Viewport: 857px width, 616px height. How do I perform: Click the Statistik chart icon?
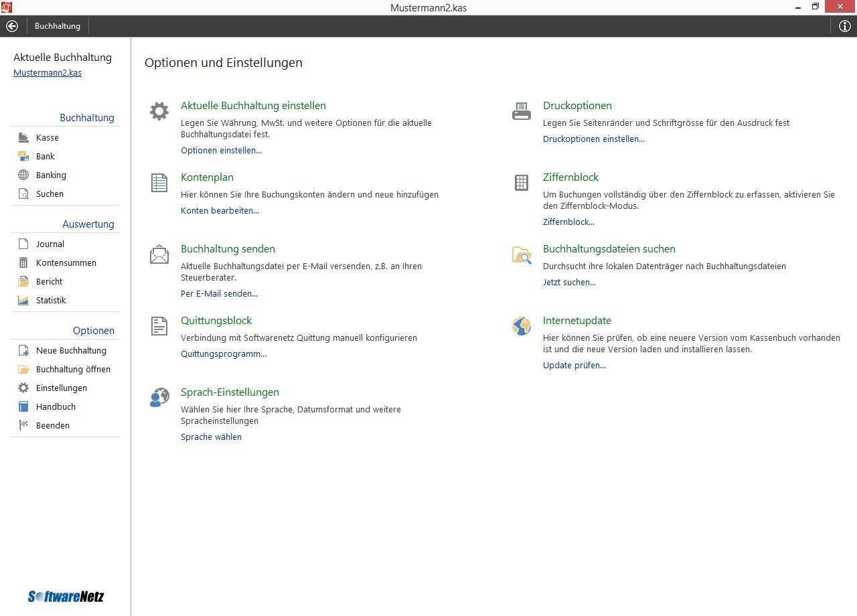point(23,300)
